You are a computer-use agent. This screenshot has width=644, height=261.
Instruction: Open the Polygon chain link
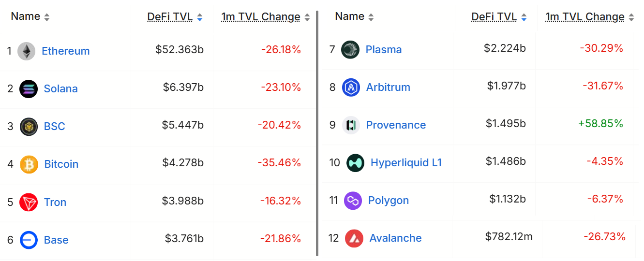click(x=388, y=200)
